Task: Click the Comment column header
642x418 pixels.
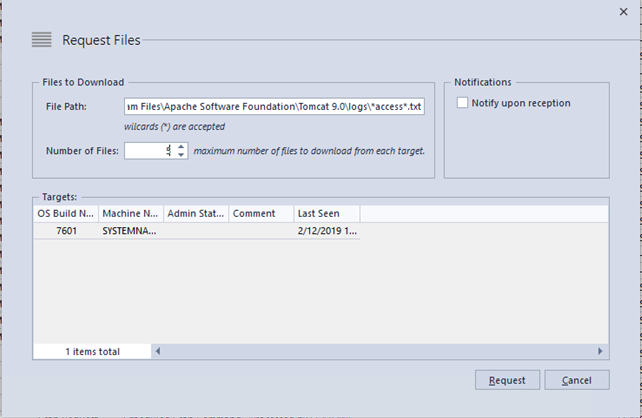Action: 260,214
